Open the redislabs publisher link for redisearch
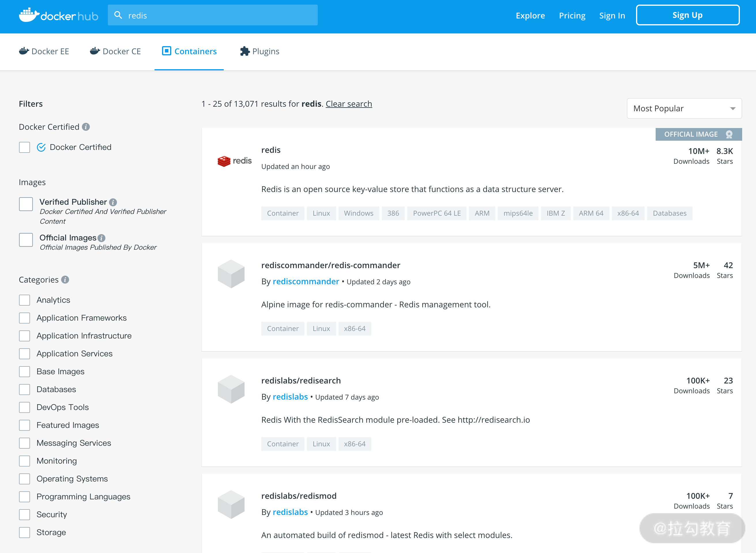The image size is (756, 553). click(x=290, y=397)
